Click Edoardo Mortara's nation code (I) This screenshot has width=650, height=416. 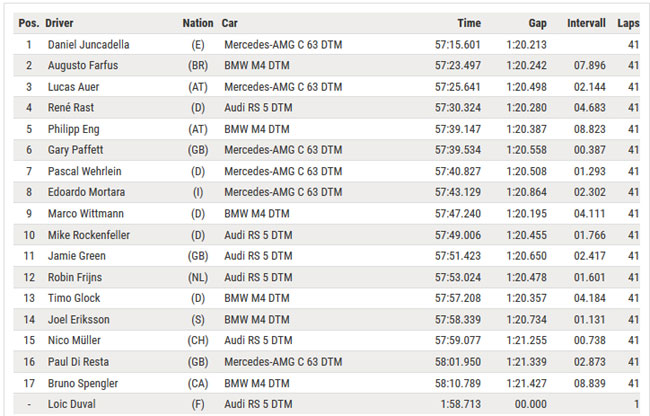[198, 192]
